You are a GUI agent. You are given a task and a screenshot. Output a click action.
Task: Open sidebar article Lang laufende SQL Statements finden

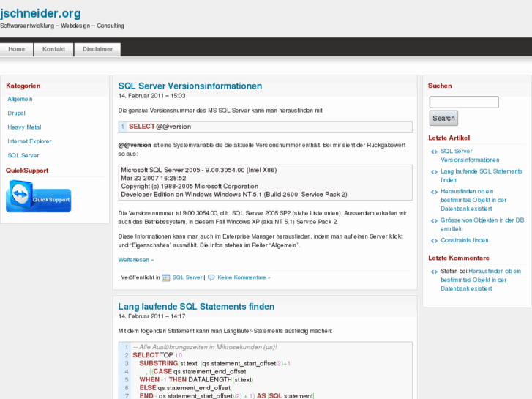482,176
